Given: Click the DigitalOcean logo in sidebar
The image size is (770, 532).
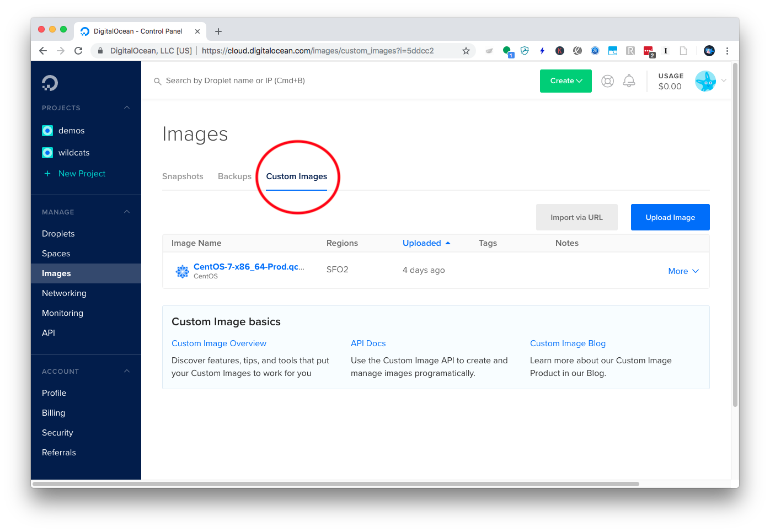Looking at the screenshot, I should (x=50, y=83).
